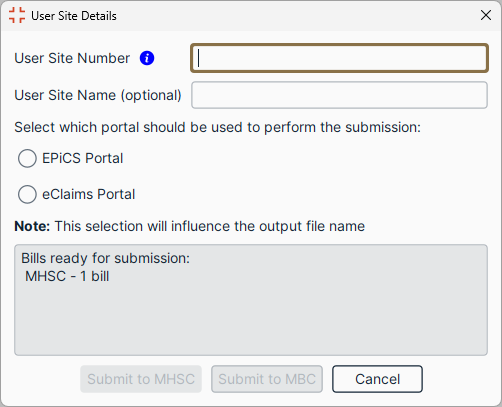Click the User Site Name optional field
Viewport: 502px width, 407px height.
(339, 95)
